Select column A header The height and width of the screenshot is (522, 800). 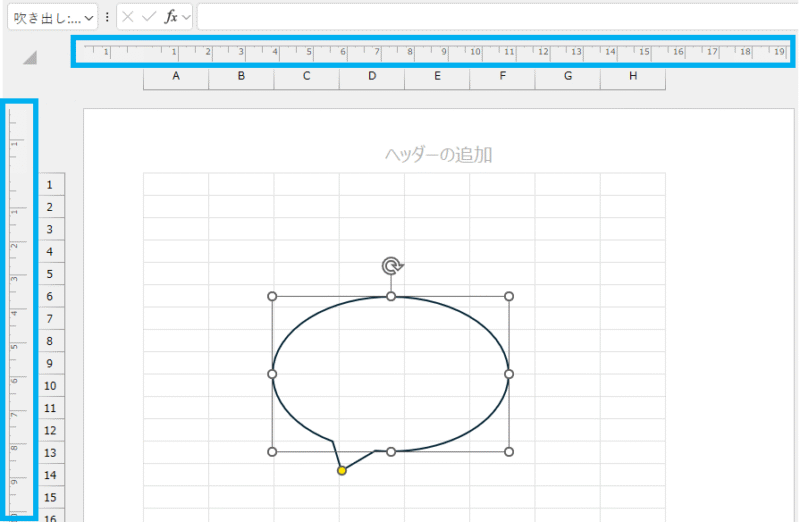tap(176, 77)
